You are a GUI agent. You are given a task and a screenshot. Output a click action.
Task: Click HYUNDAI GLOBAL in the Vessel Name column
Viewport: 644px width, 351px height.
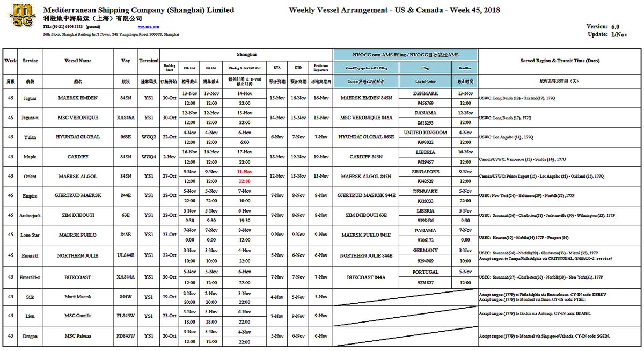(x=78, y=137)
